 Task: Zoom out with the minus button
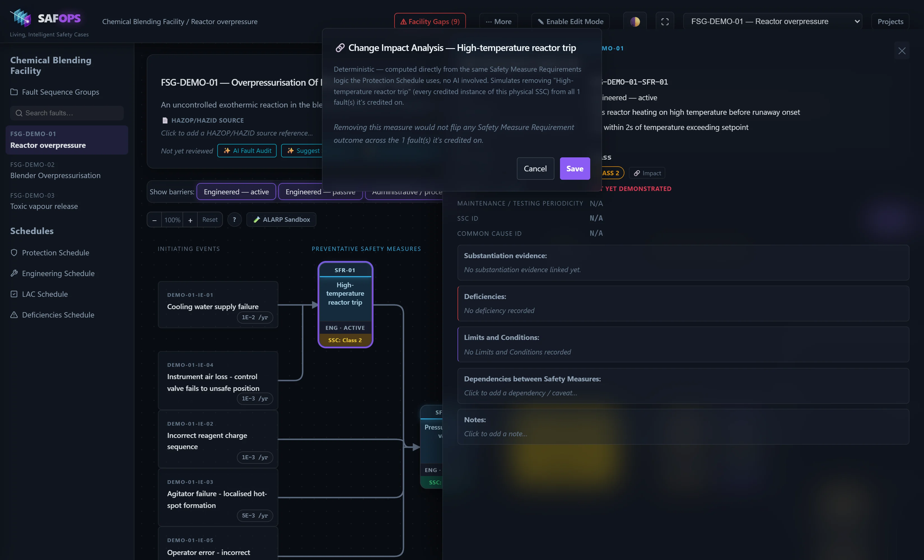pyautogui.click(x=154, y=220)
